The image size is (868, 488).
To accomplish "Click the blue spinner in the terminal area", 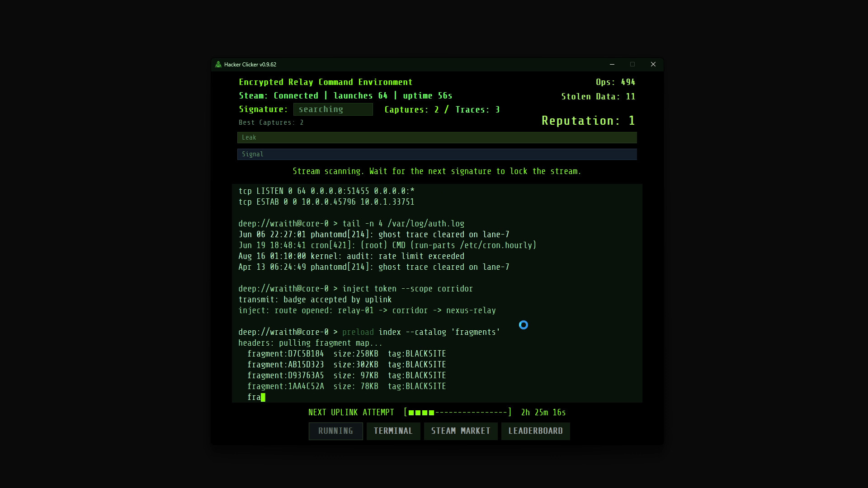I will [x=524, y=325].
